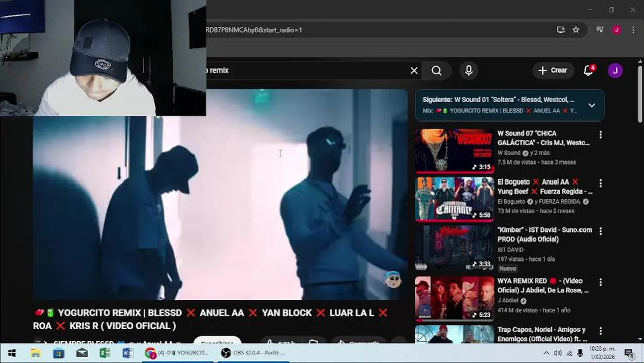This screenshot has height=363, width=644.
Task: Open the Crear button
Action: [553, 70]
